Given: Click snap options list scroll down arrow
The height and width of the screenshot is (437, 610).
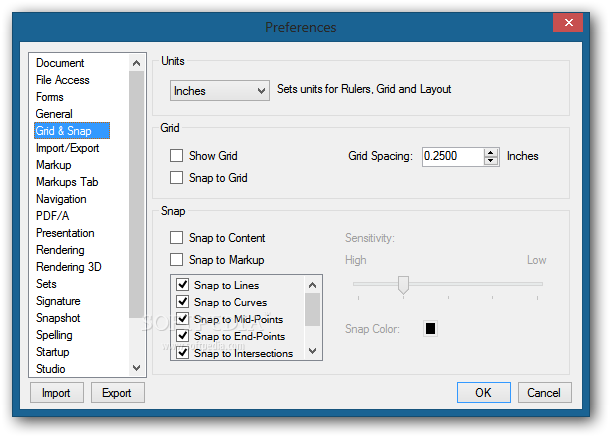Looking at the screenshot, I should (312, 351).
